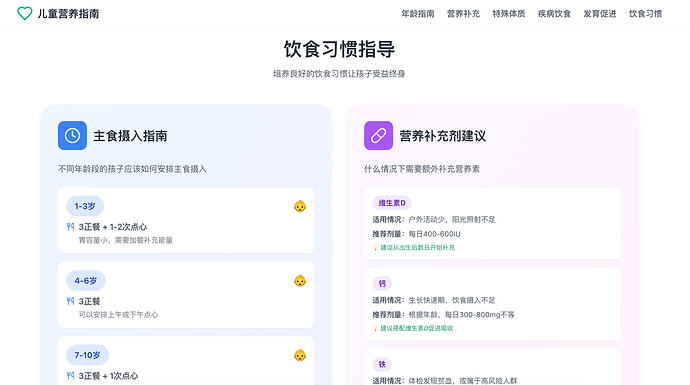Click the note 胃容量小，需要加餐补充能量

tap(125, 240)
